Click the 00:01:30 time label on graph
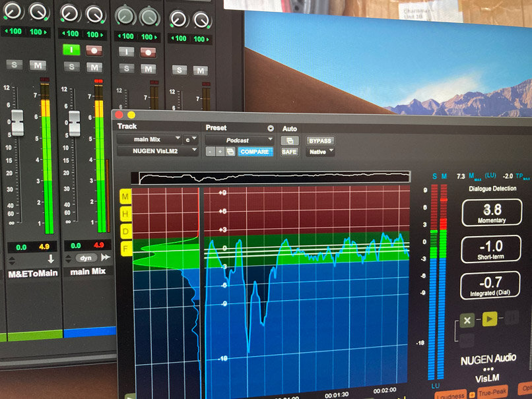The width and height of the screenshot is (532, 399). click(x=336, y=395)
